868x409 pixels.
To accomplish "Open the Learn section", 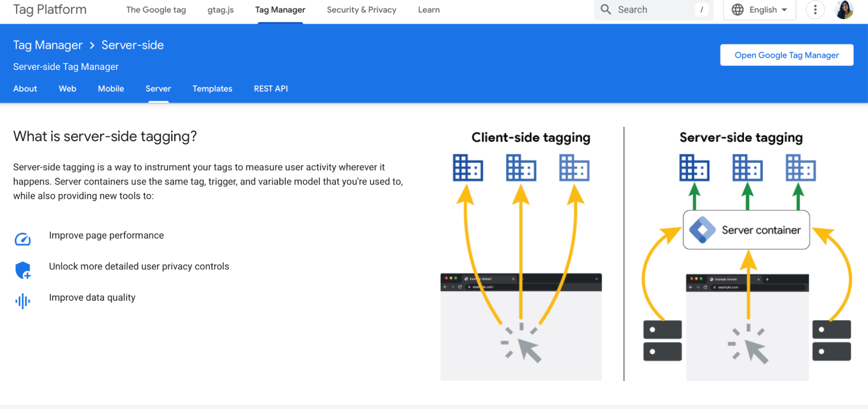I will pos(428,9).
